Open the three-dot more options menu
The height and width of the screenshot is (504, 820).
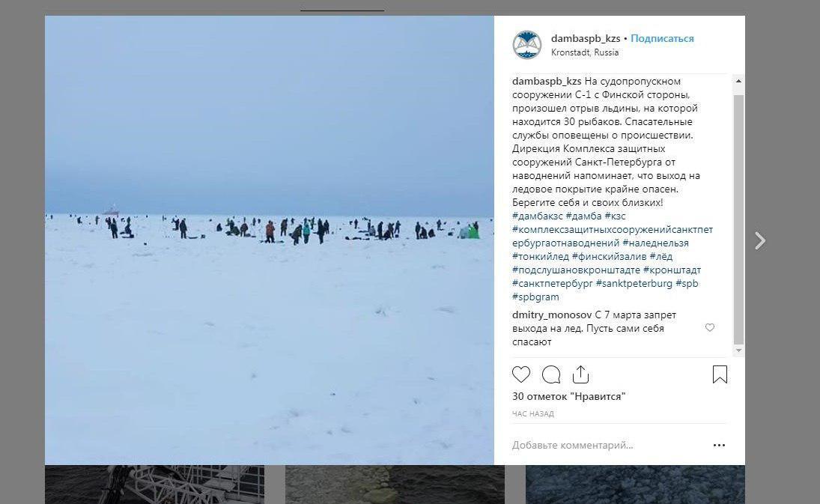click(719, 446)
